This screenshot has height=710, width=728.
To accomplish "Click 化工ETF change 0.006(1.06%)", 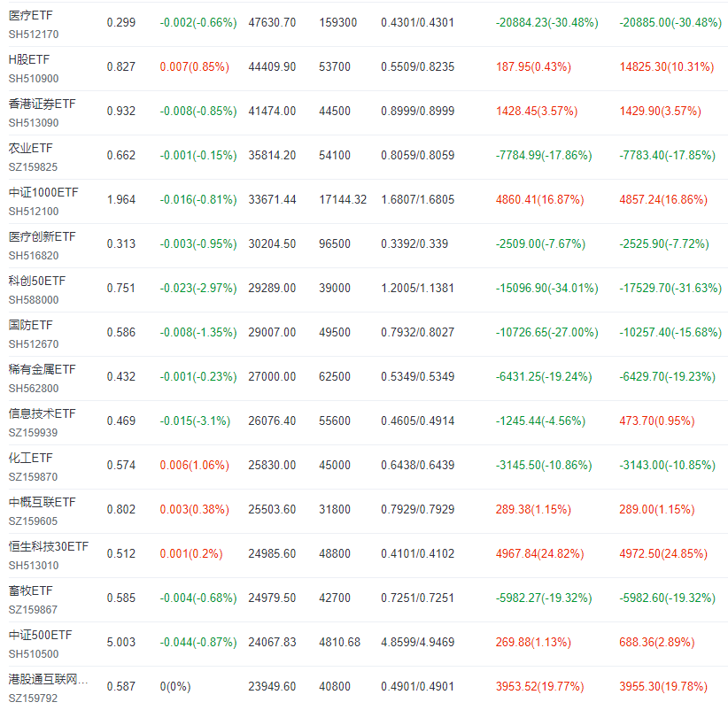I will [195, 465].
